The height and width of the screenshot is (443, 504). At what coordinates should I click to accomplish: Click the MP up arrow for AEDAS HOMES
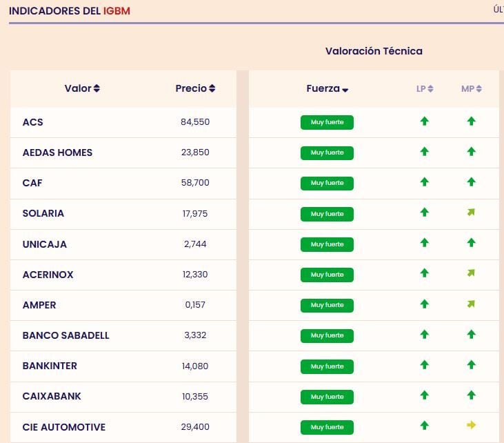coord(471,152)
